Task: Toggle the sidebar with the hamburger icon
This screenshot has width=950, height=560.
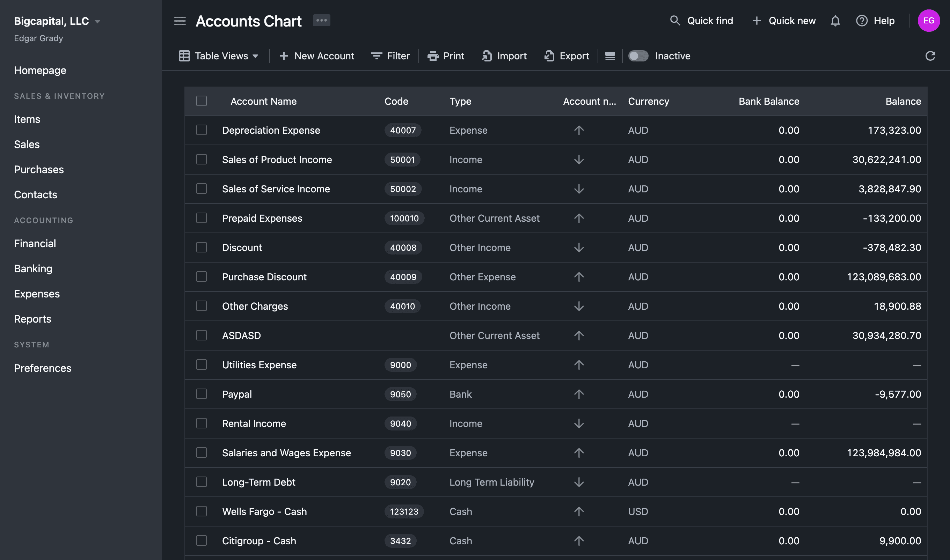Action: click(180, 21)
